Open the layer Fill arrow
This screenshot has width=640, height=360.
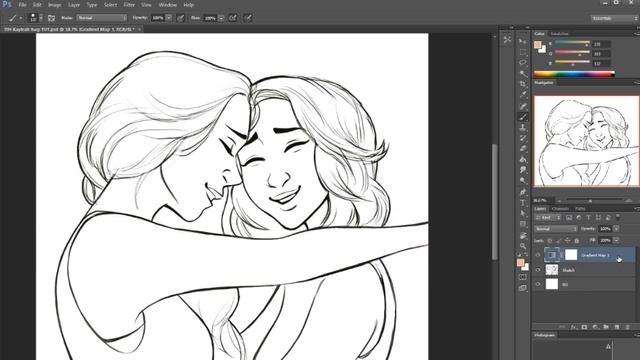click(x=616, y=240)
